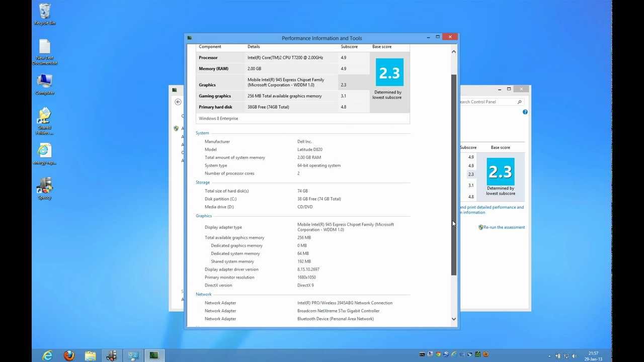Open the energy-report desktop file
This screenshot has width=644, height=362.
pos(45,154)
